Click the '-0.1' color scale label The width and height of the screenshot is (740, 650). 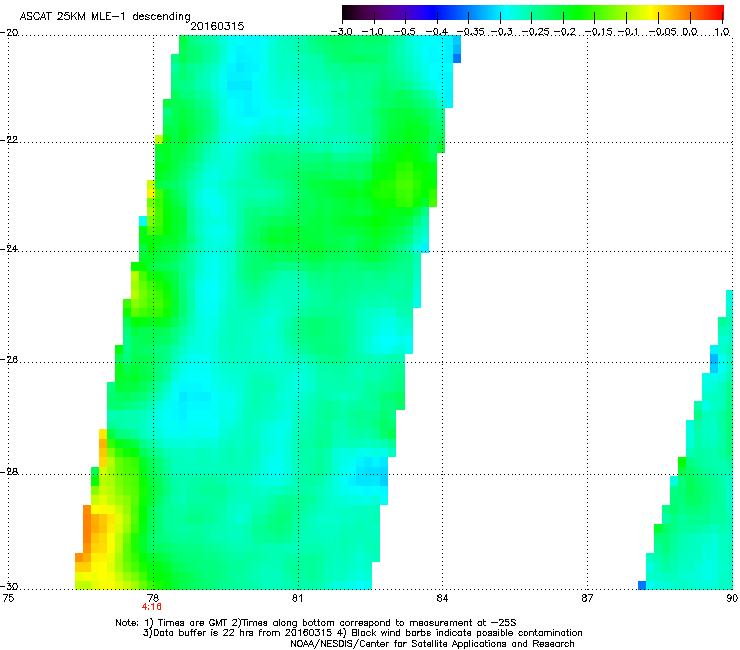pos(628,32)
